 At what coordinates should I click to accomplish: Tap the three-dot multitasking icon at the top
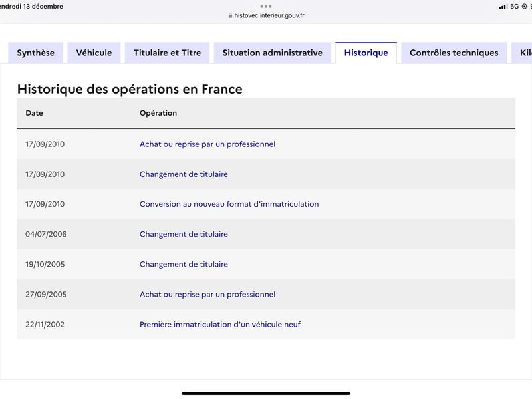[266, 6]
